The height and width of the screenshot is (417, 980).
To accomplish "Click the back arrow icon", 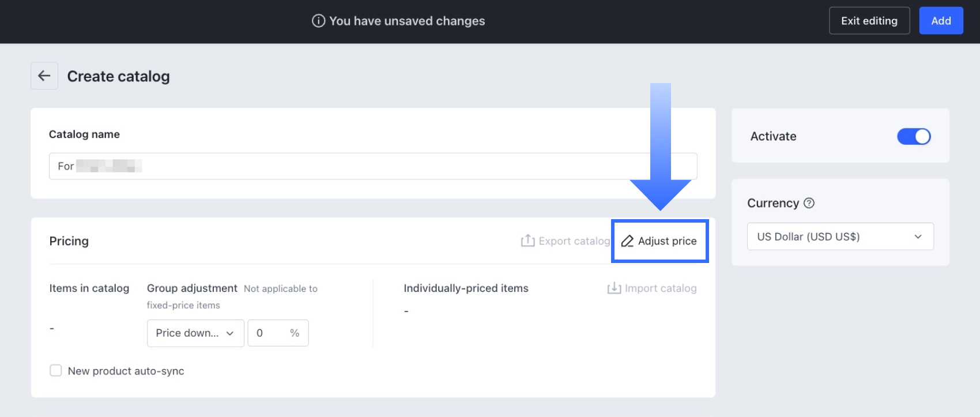I will pos(44,76).
